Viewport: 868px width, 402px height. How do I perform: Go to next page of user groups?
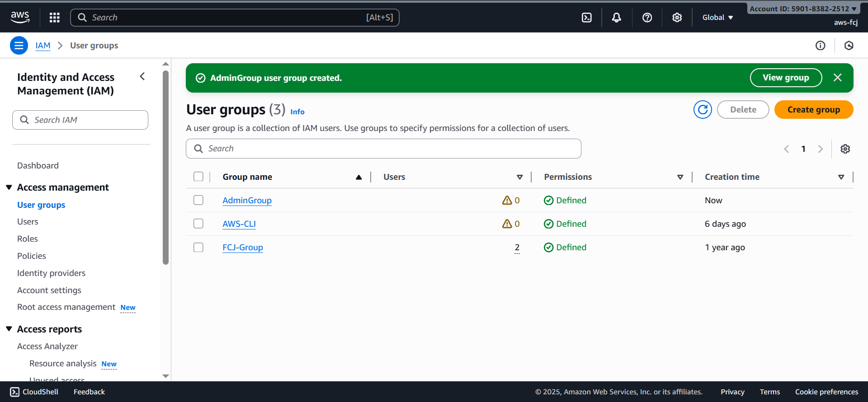(x=820, y=149)
